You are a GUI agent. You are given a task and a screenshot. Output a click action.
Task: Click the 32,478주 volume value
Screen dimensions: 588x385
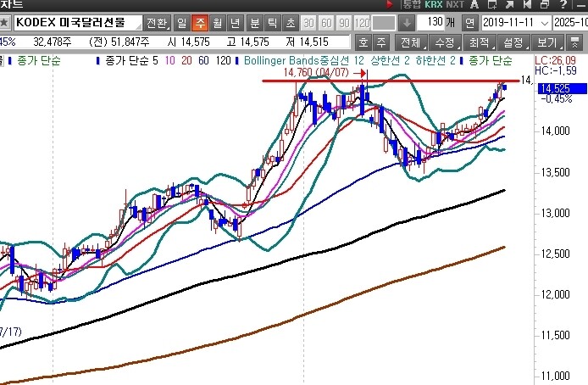[x=53, y=42]
